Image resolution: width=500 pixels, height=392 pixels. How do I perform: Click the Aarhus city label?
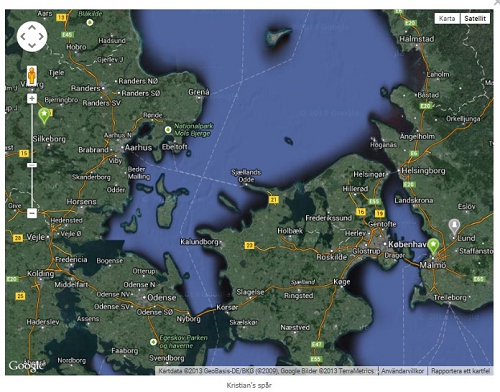138,147
